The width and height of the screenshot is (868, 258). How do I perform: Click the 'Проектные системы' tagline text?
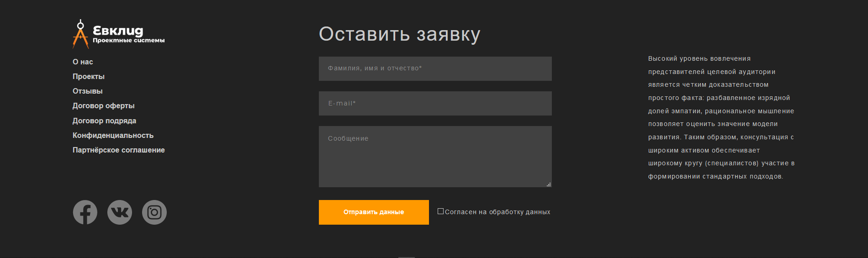129,40
